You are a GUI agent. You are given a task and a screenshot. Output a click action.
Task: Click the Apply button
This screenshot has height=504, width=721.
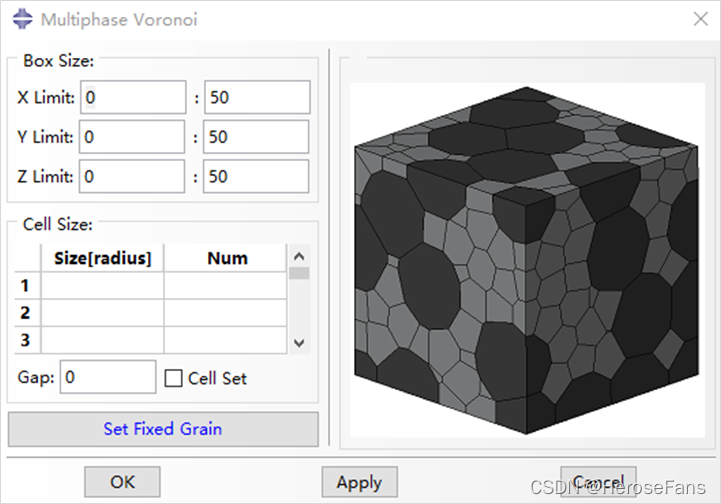click(359, 482)
